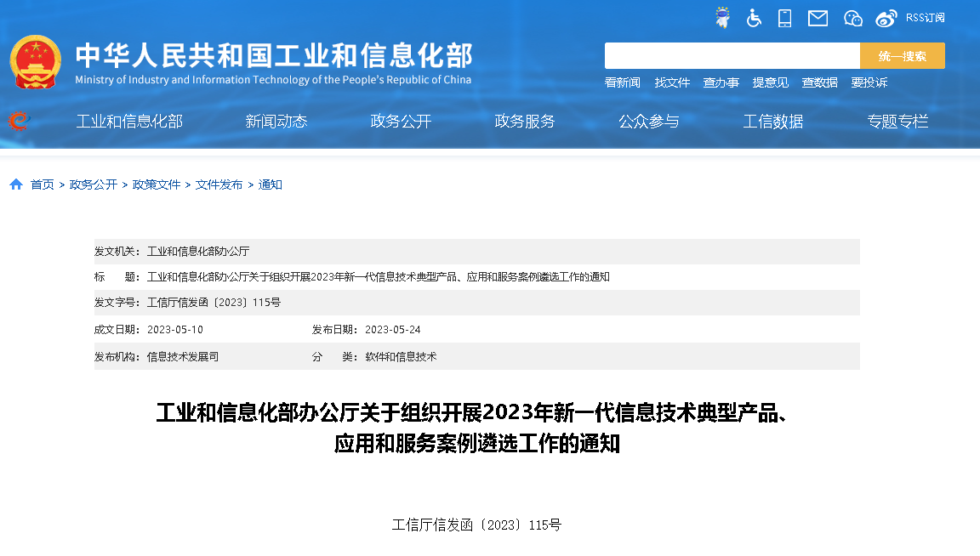Click the centered 工信厅信发函〔2023〕115号 line below the headline
The image size is (980, 556).
[x=476, y=525]
